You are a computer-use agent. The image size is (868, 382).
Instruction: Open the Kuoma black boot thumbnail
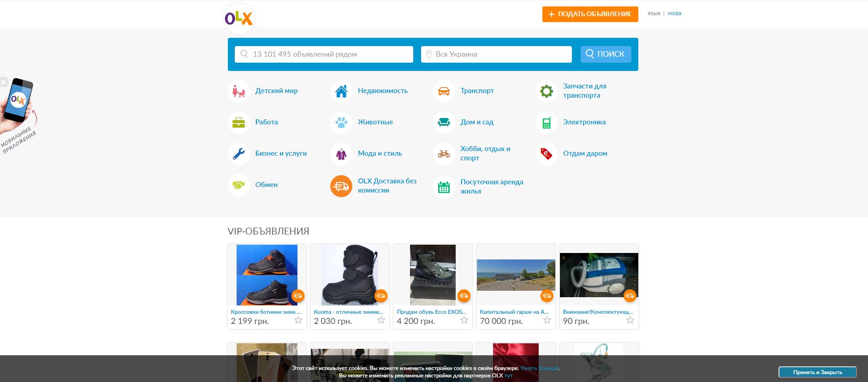coord(350,275)
